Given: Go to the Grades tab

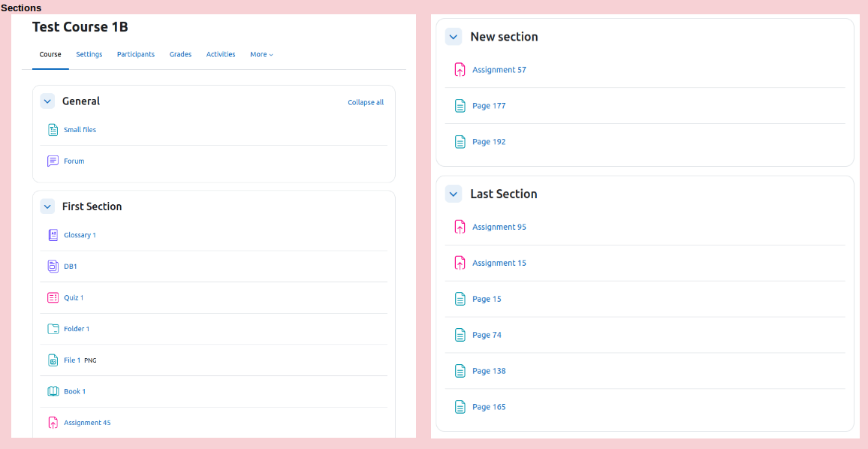Looking at the screenshot, I should [x=180, y=54].
